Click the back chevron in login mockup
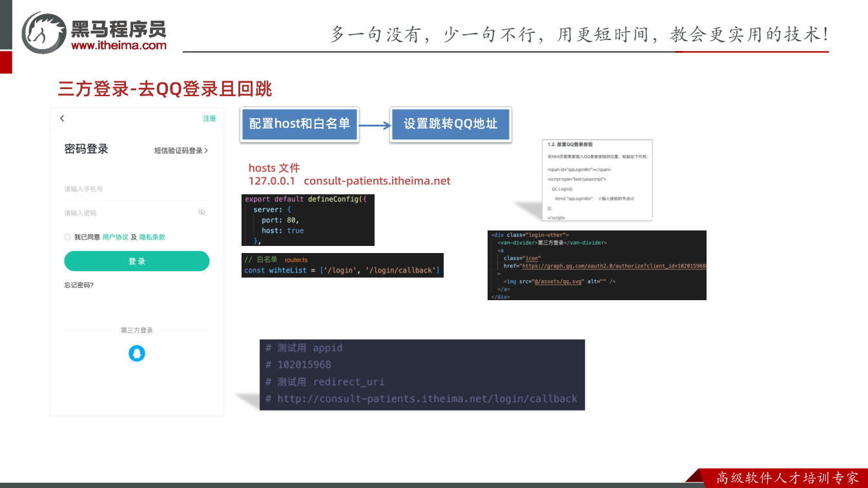This screenshot has width=868, height=488. pyautogui.click(x=62, y=118)
